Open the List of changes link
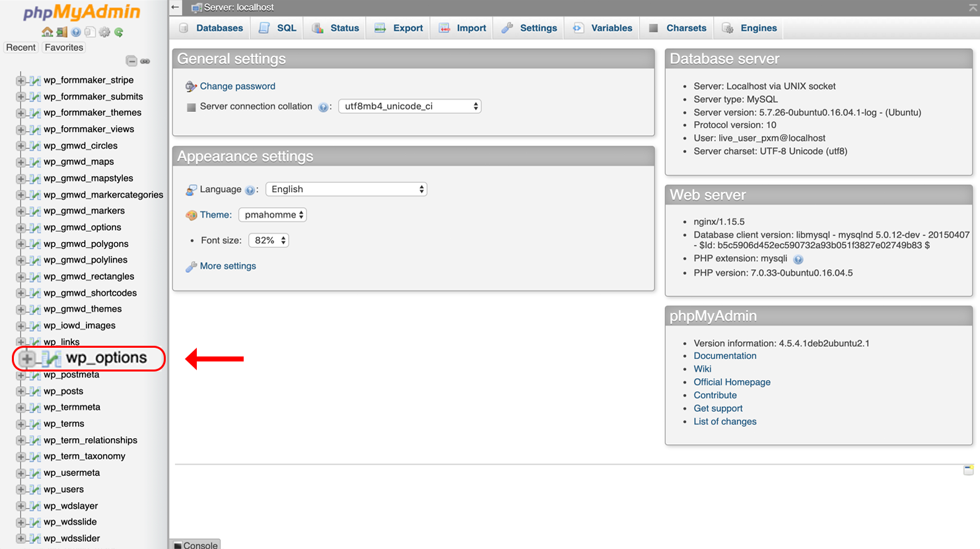This screenshot has width=980, height=549. [725, 422]
